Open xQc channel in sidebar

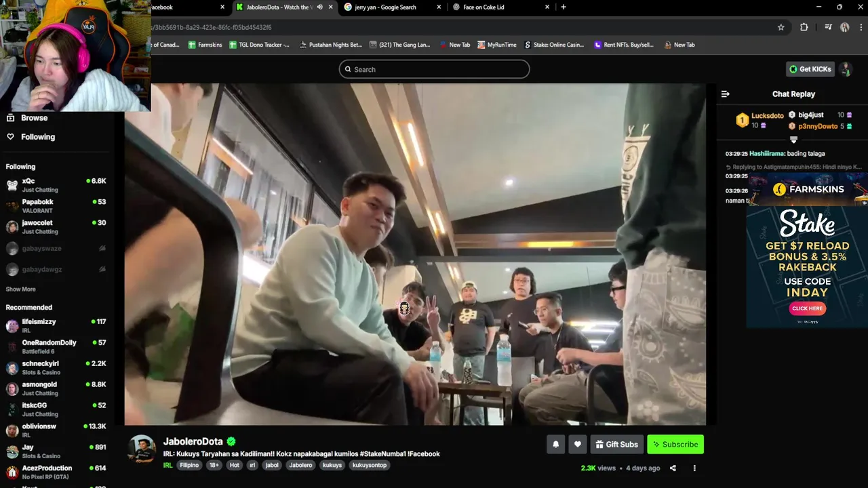pos(56,185)
